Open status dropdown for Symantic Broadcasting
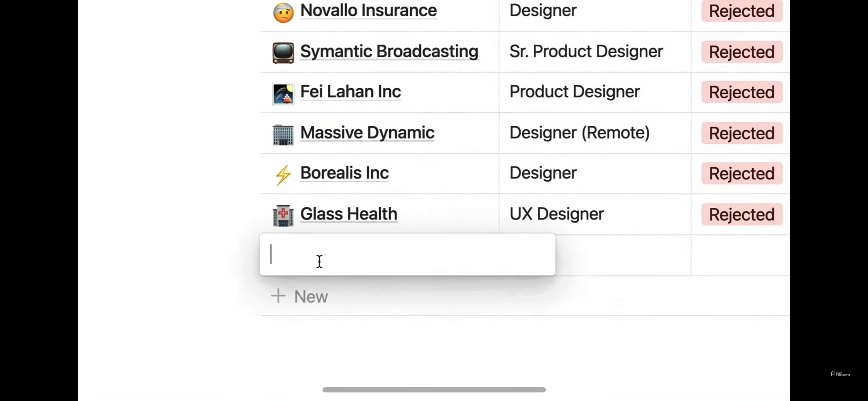 [742, 52]
